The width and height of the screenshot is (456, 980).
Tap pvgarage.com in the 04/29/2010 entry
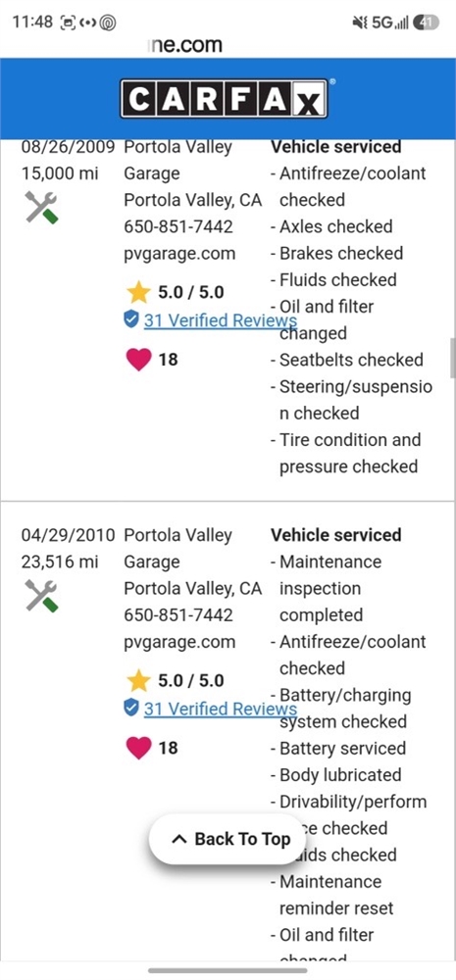pos(179,642)
